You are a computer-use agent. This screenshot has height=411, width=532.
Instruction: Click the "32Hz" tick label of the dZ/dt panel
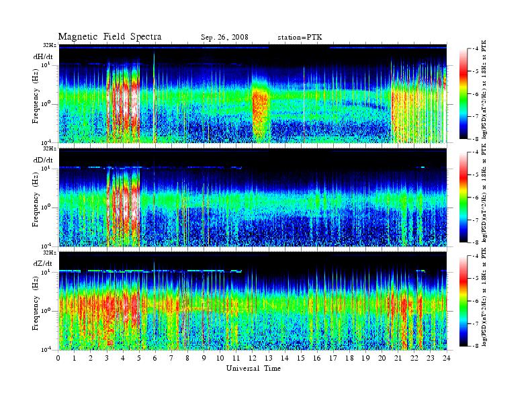pyautogui.click(x=50, y=253)
